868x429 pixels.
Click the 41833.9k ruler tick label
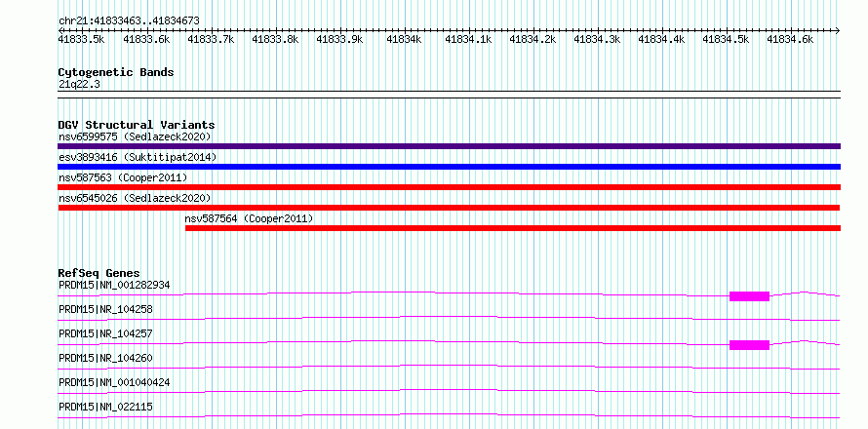tap(339, 39)
